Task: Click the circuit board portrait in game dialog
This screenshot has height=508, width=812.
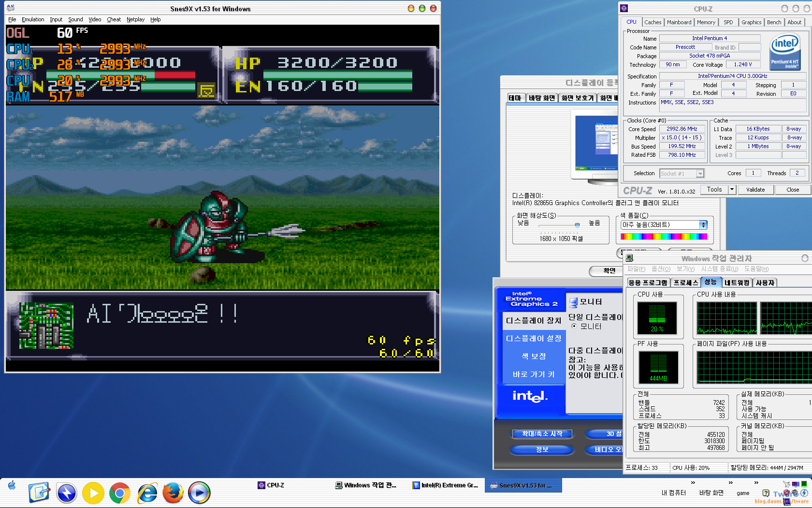Action: coord(46,326)
